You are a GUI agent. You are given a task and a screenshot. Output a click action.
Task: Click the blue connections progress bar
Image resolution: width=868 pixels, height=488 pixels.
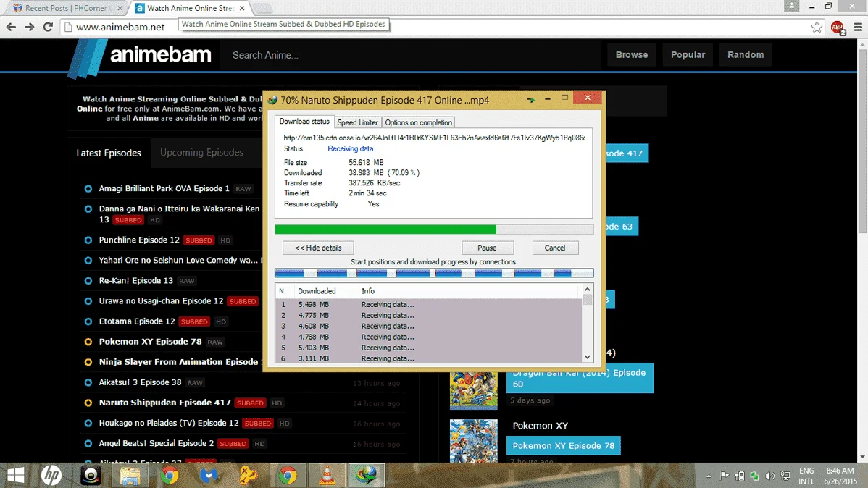tap(434, 273)
